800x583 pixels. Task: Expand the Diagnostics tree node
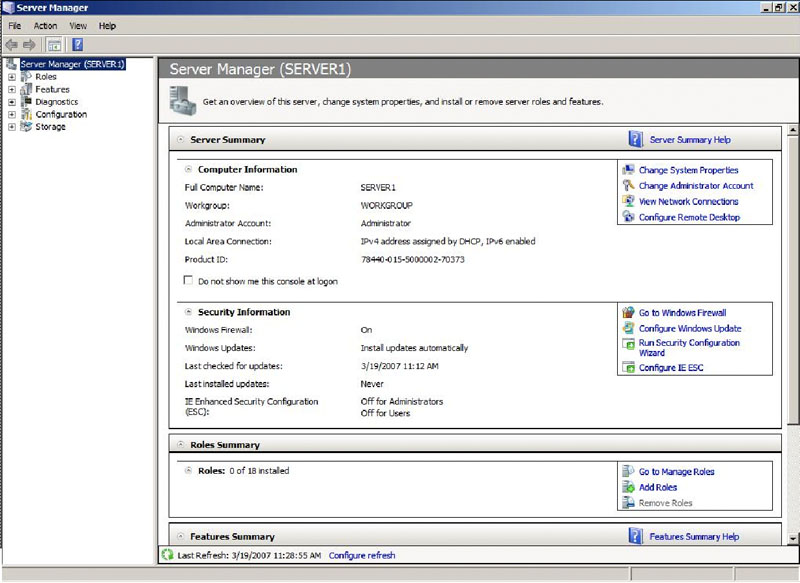[11, 102]
